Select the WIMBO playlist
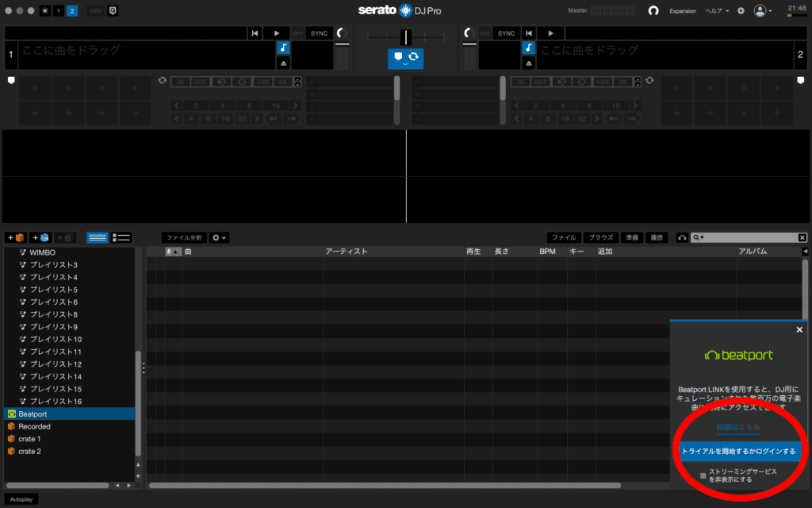The image size is (812, 508). (42, 252)
